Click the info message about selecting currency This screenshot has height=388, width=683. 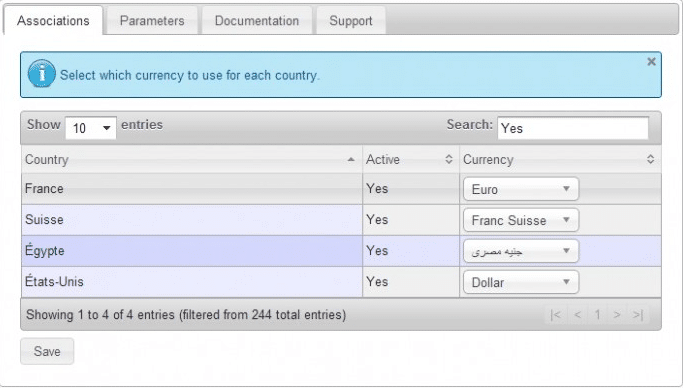189,75
